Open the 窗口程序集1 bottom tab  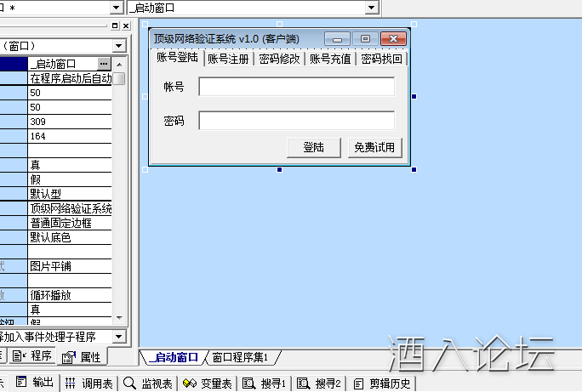240,357
